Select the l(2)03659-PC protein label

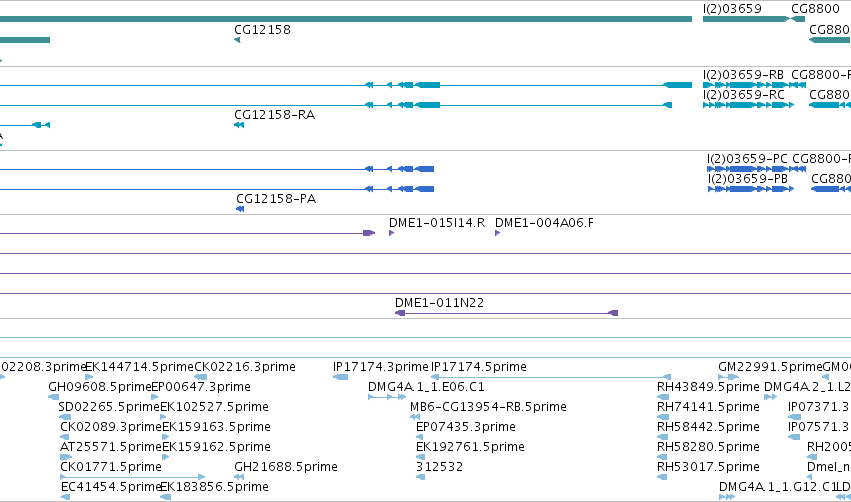click(747, 159)
